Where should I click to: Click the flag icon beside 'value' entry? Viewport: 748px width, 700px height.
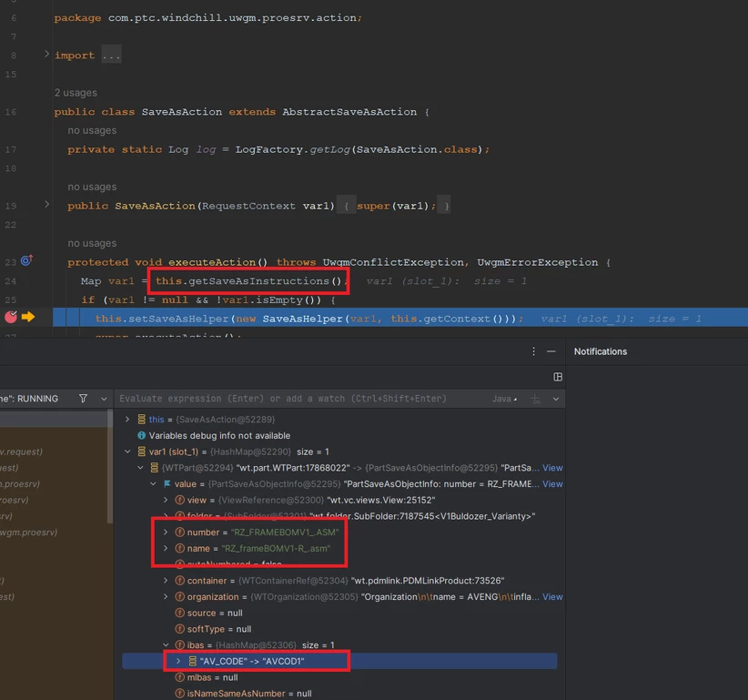[167, 484]
